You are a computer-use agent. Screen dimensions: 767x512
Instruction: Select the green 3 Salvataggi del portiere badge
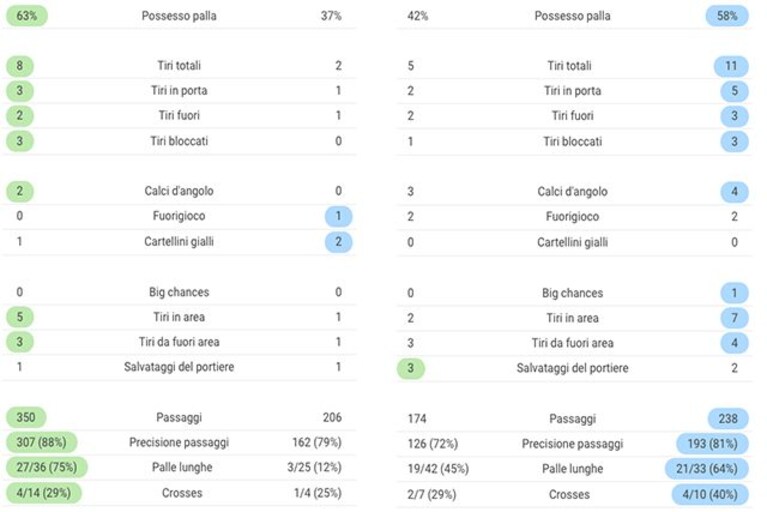410,368
